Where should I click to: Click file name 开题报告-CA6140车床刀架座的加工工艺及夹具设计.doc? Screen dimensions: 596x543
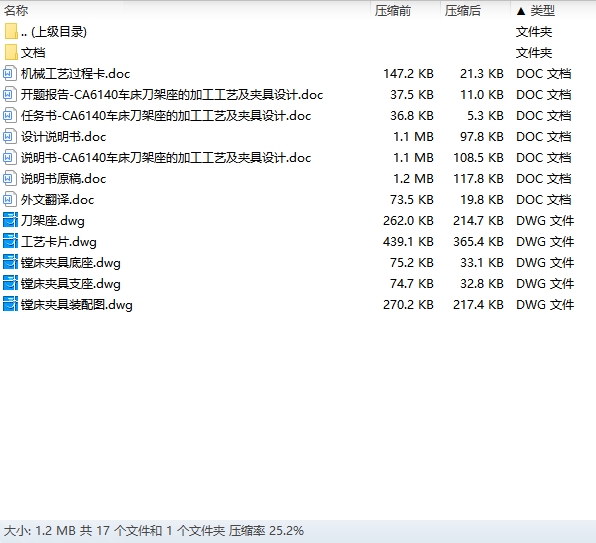pos(172,95)
